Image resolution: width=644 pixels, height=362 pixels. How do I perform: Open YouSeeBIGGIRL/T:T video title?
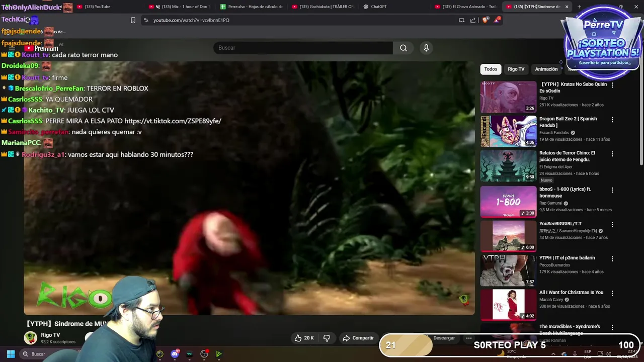560,224
